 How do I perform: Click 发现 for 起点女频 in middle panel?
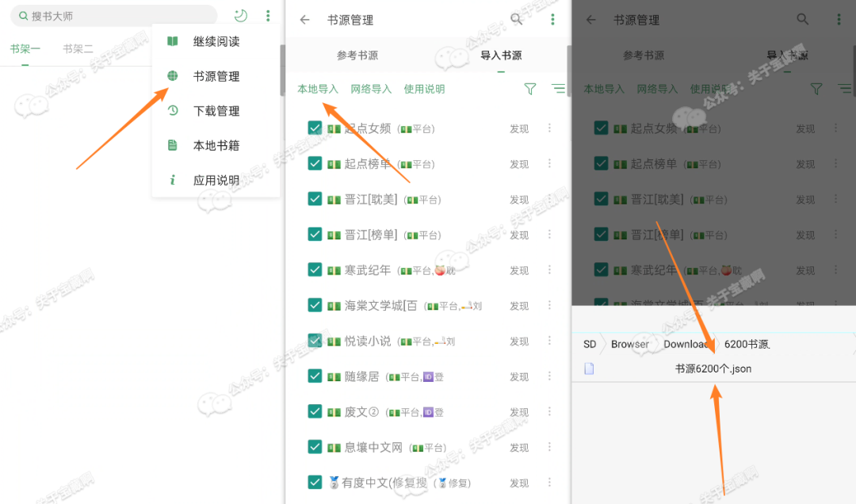519,129
